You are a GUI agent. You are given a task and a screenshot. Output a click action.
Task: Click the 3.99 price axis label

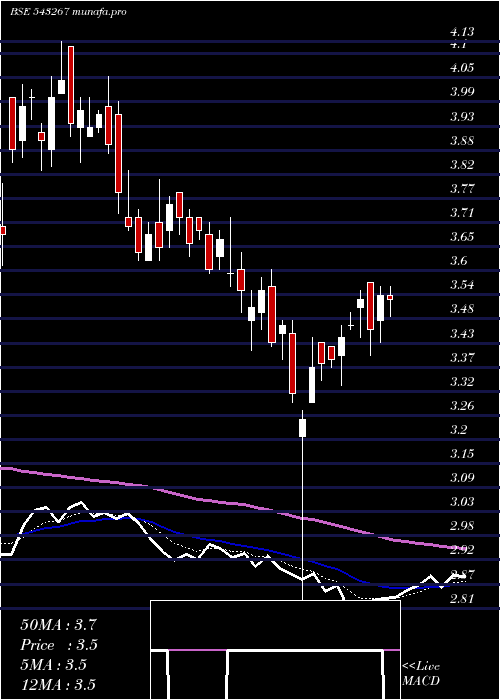[462, 92]
